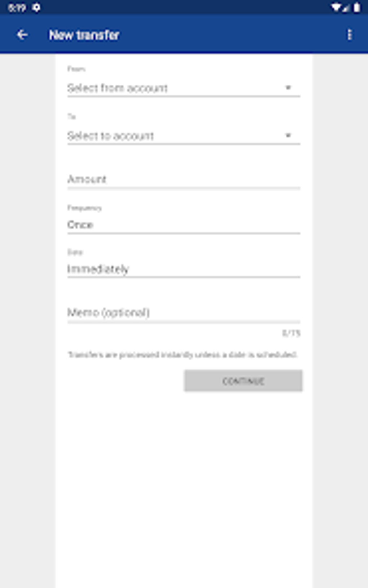Tap the settings gear in status bar
This screenshot has height=588, width=368.
[x=36, y=8]
